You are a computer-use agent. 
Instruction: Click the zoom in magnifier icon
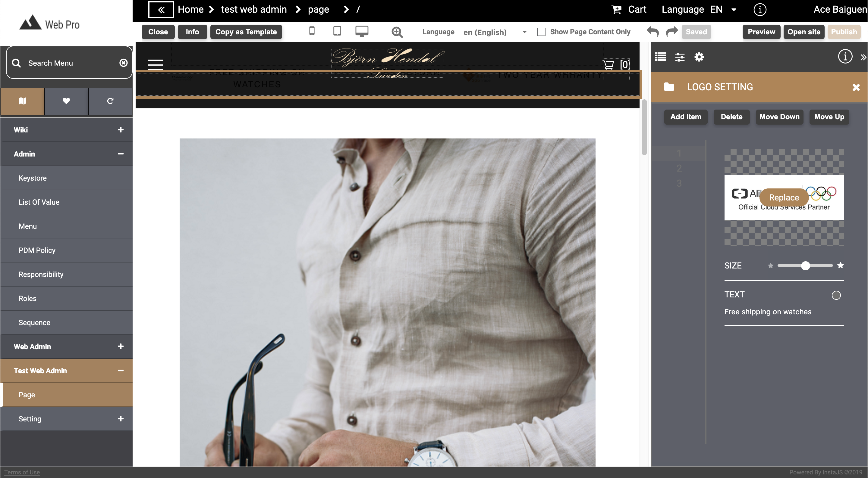click(x=397, y=32)
